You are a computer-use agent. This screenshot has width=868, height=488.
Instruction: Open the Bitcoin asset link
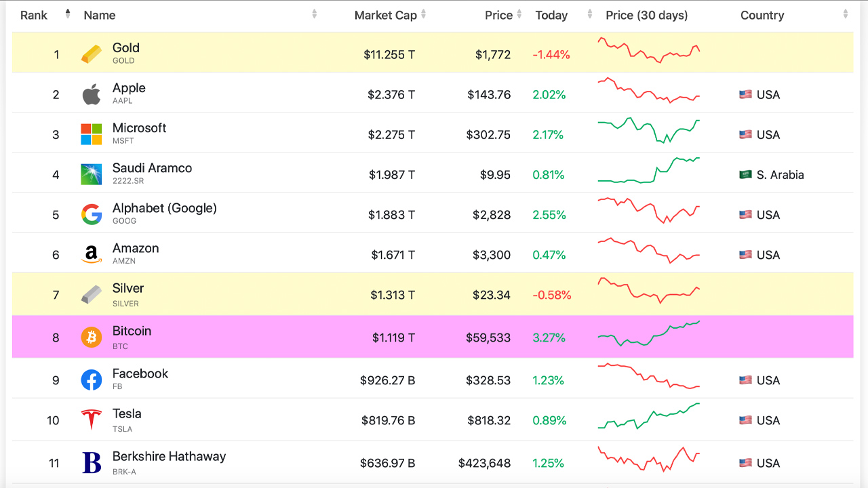click(132, 331)
